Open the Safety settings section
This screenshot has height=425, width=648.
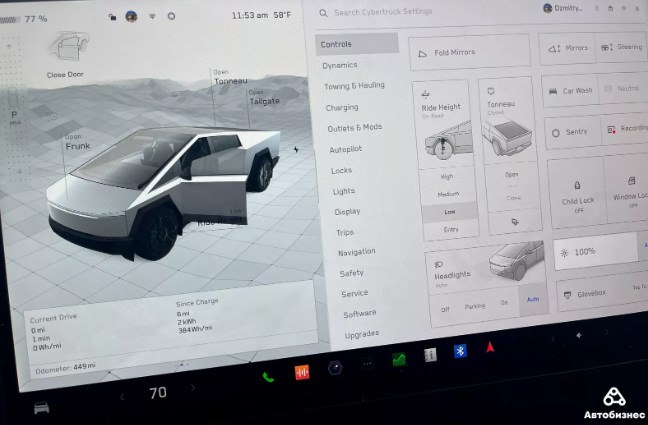(352, 273)
